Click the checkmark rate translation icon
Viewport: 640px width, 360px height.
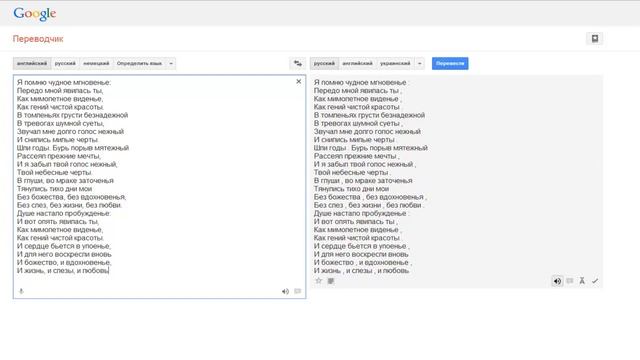click(x=595, y=281)
